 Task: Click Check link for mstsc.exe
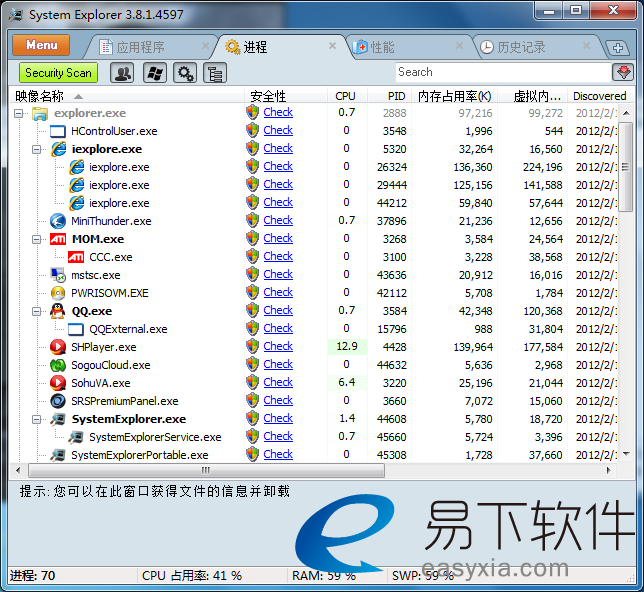[278, 274]
